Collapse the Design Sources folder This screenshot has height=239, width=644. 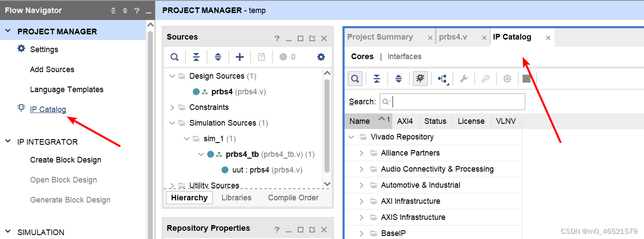172,76
